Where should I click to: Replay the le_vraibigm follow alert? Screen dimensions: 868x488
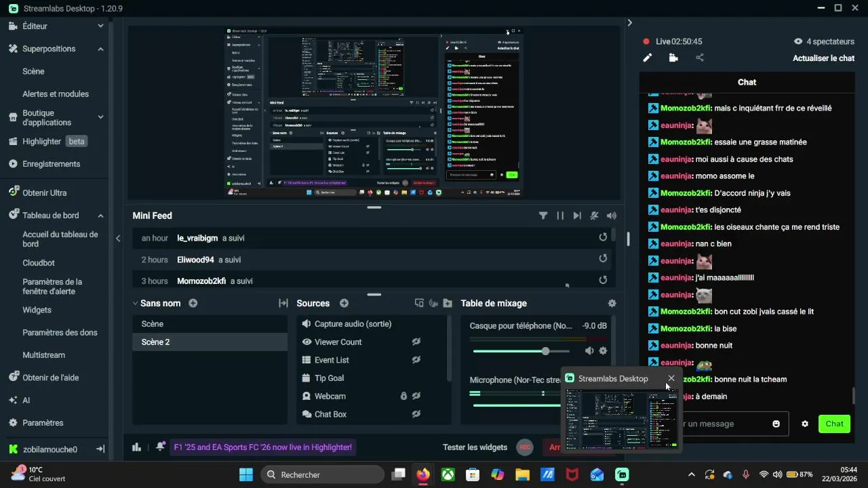click(x=603, y=237)
